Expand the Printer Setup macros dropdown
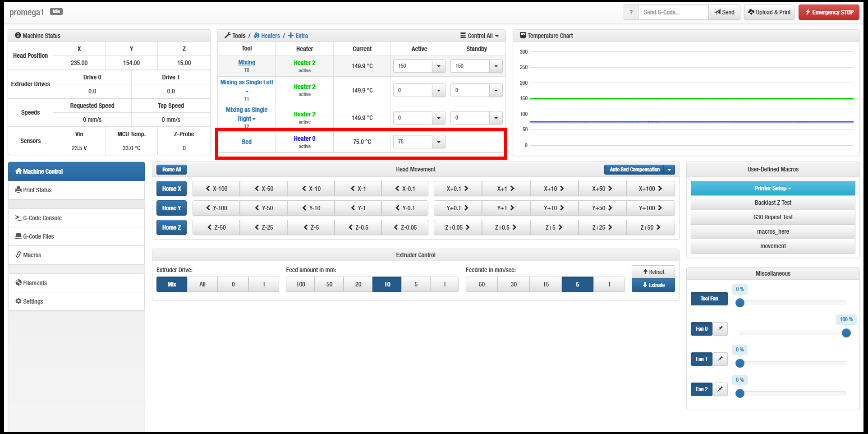 pos(772,189)
